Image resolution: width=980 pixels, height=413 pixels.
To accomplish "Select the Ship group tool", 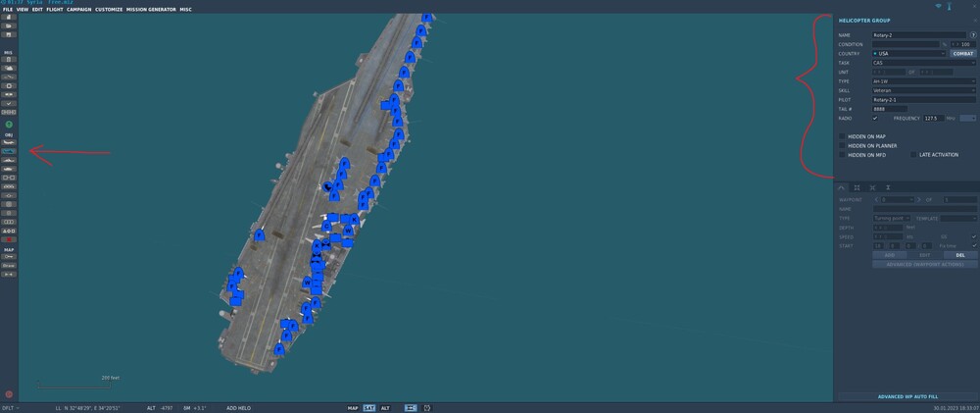I will [x=9, y=160].
